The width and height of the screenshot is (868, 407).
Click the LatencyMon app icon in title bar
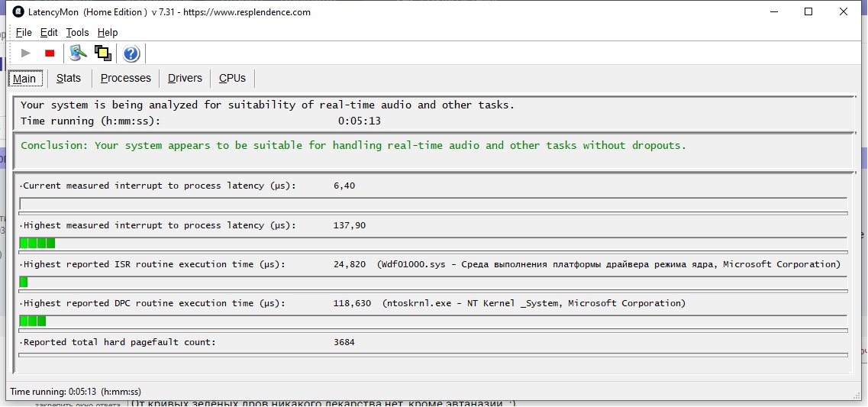point(18,11)
